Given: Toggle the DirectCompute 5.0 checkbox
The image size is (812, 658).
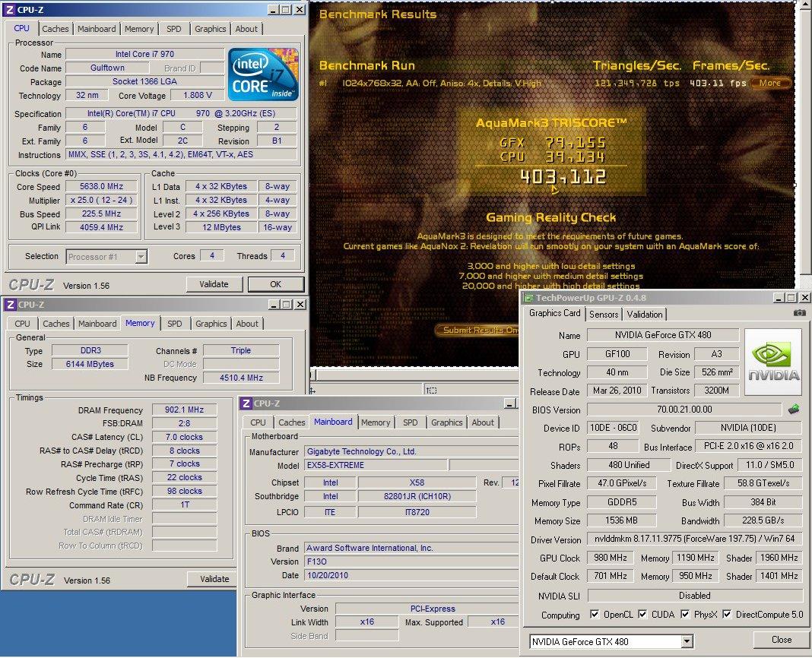Looking at the screenshot, I should [727, 615].
